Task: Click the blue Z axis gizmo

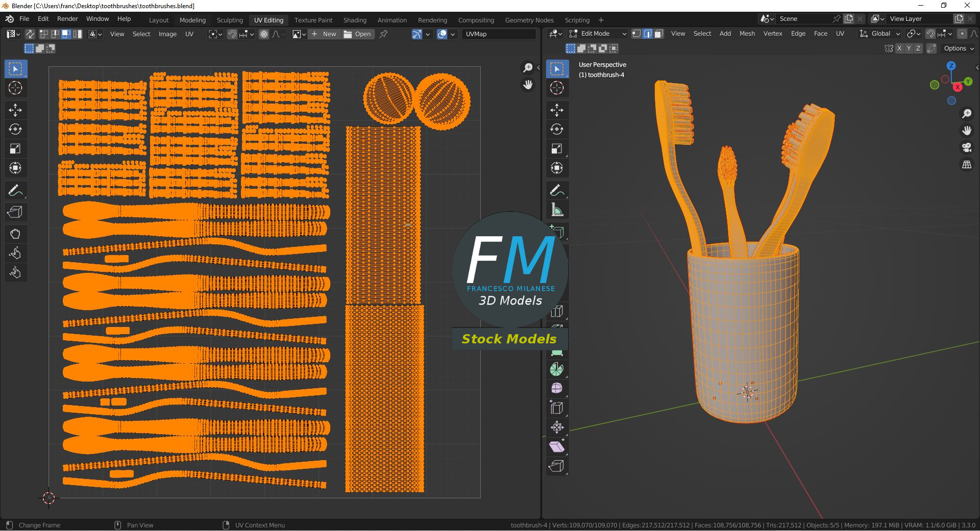Action: click(x=951, y=66)
